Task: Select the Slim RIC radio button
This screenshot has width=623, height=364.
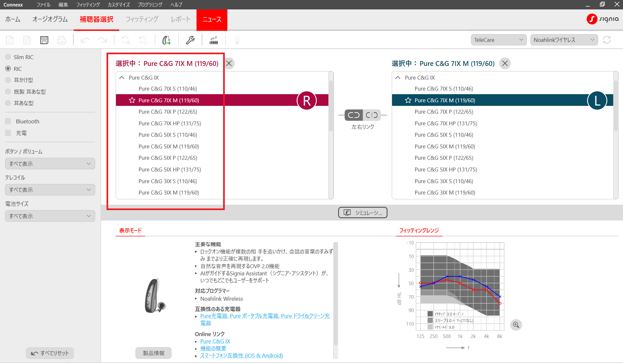Action: pos(8,57)
